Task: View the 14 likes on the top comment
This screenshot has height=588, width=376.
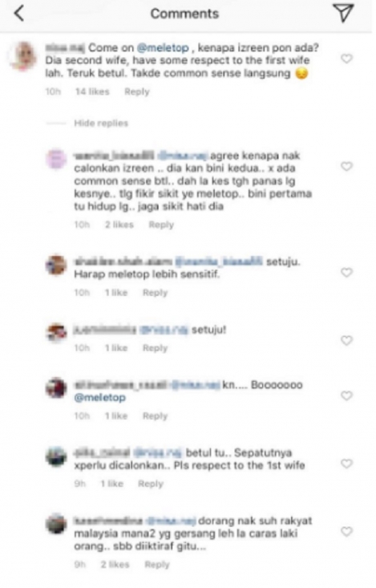Action: coord(92,91)
